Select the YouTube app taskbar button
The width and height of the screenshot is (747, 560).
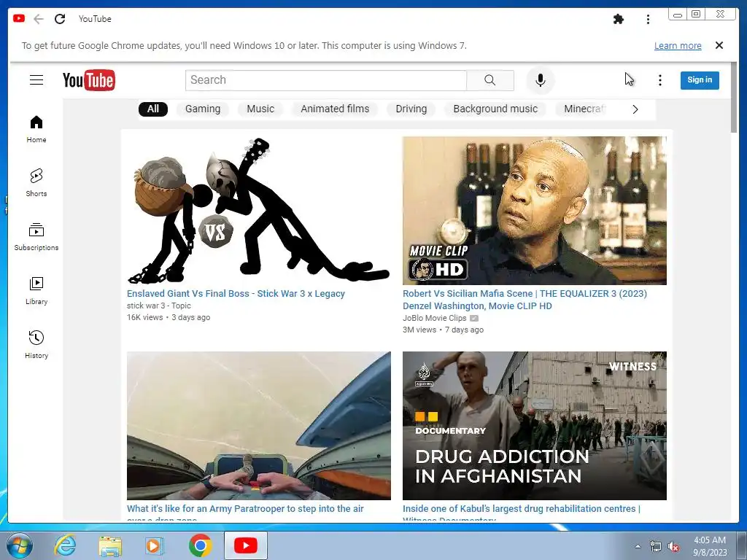click(x=246, y=545)
